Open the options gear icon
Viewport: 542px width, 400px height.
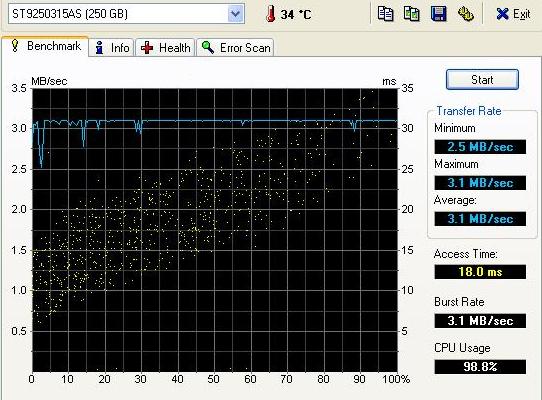465,14
